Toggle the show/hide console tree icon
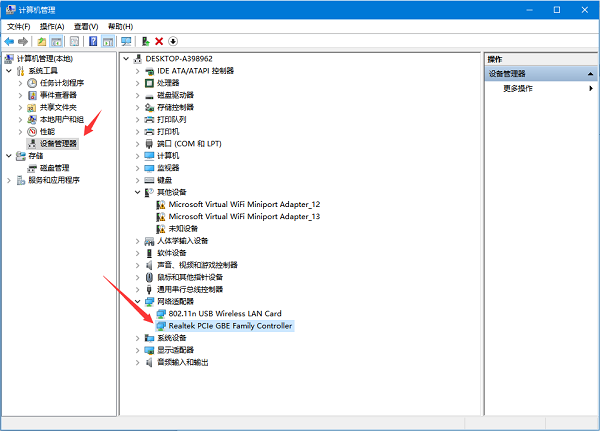 (x=56, y=41)
